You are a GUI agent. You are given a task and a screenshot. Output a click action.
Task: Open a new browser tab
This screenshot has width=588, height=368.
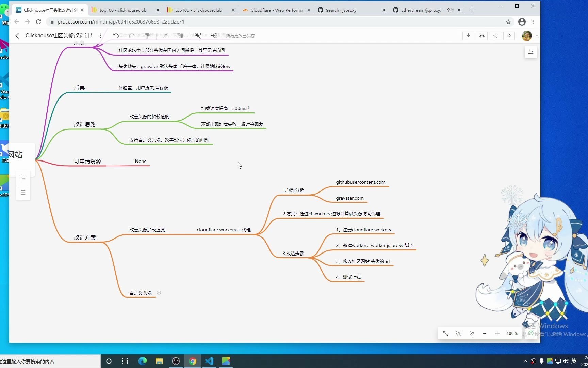pos(472,10)
